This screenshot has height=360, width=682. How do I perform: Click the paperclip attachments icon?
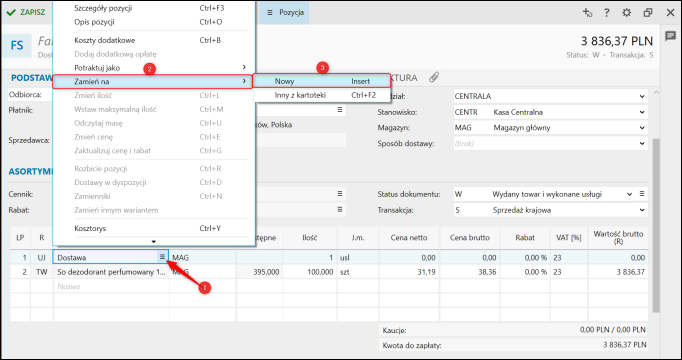tap(434, 77)
